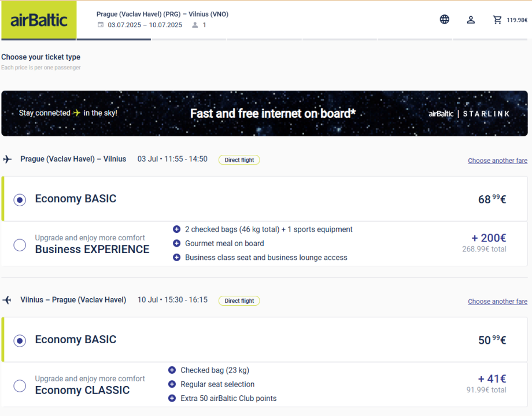Screen dimensions: 532x416
Task: Open the user account profile icon
Action: [471, 20]
